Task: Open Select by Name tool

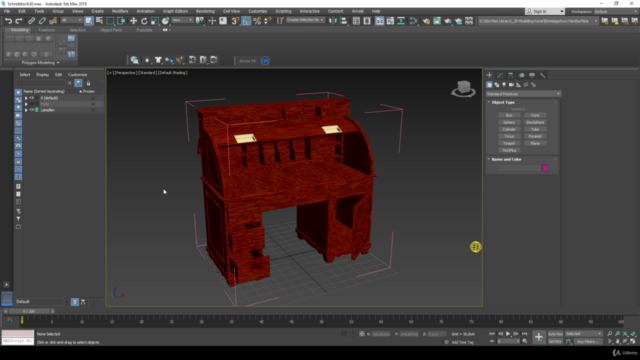Action: coord(99,21)
